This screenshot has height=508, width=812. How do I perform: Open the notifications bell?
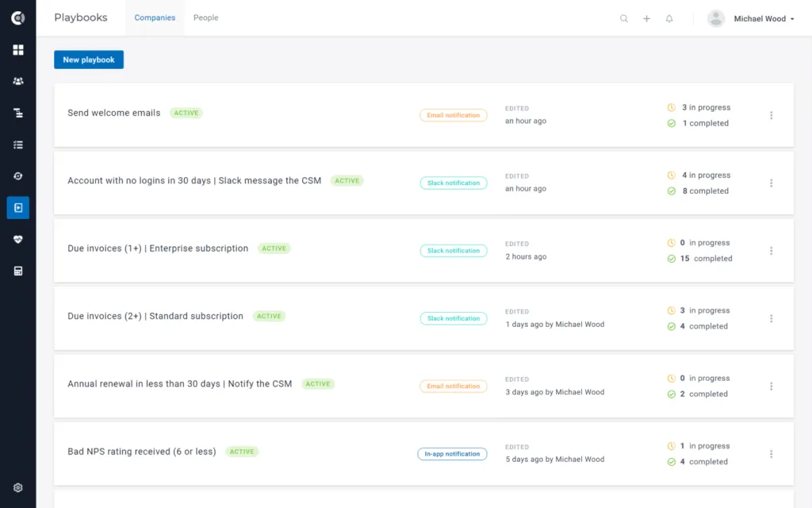tap(669, 19)
